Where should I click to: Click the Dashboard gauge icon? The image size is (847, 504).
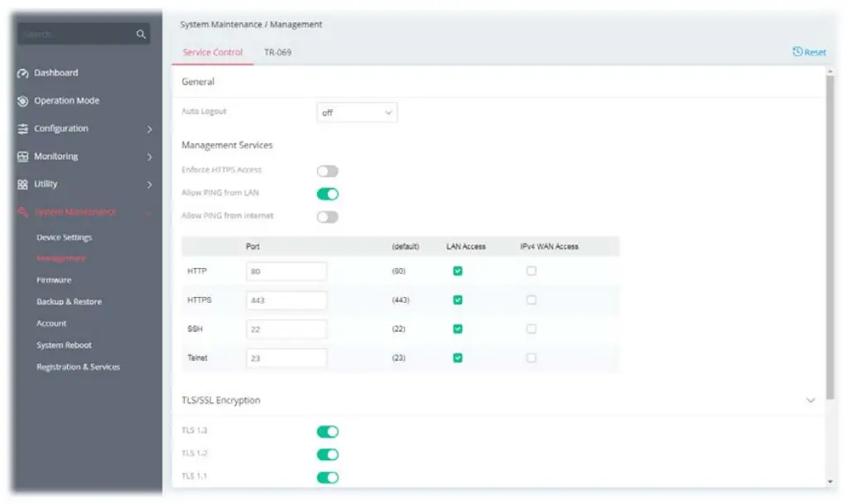[x=23, y=73]
